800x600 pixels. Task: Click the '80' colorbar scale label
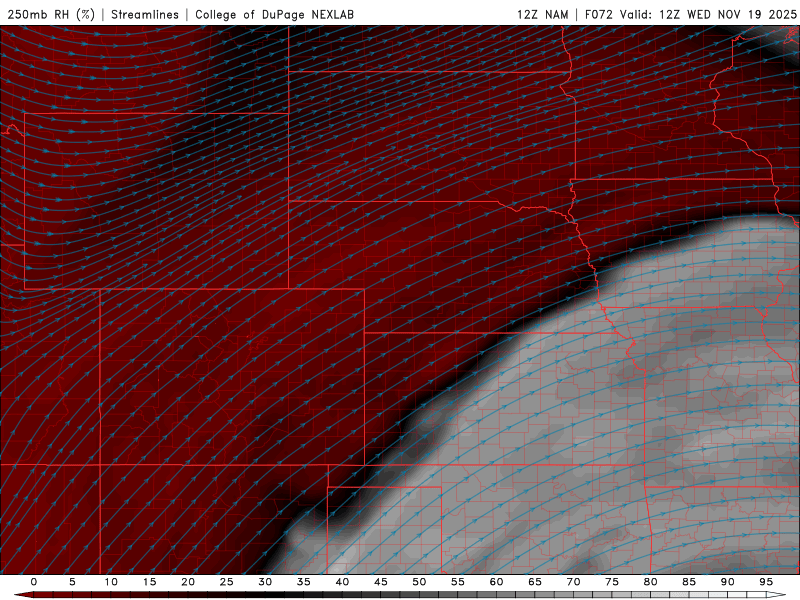651,582
